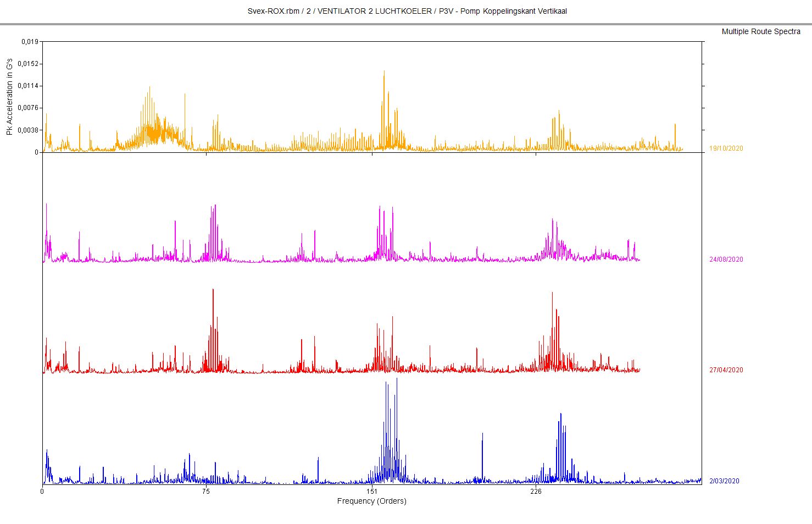Click the 27/04/2020 spectrum date label
Image resolution: width=812 pixels, height=524 pixels.
726,370
